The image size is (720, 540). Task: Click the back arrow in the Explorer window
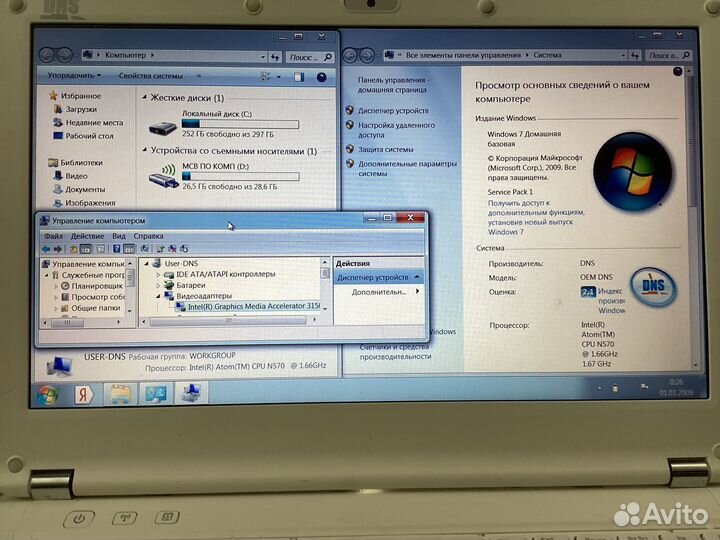pyautogui.click(x=49, y=56)
